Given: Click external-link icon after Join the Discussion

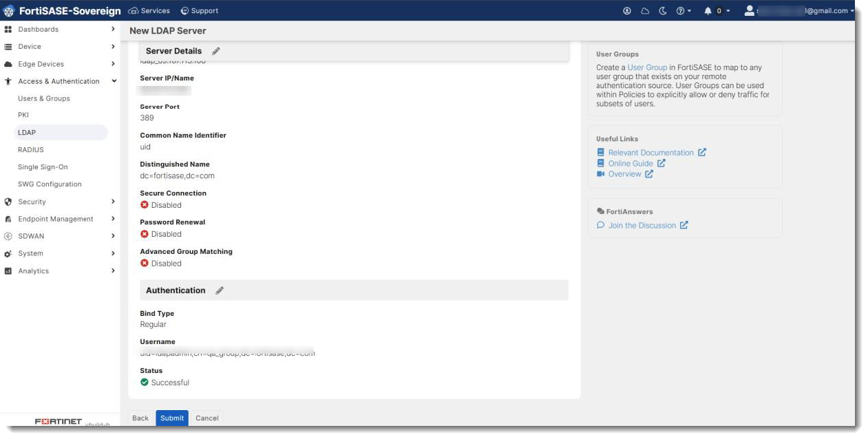Looking at the screenshot, I should 684,225.
